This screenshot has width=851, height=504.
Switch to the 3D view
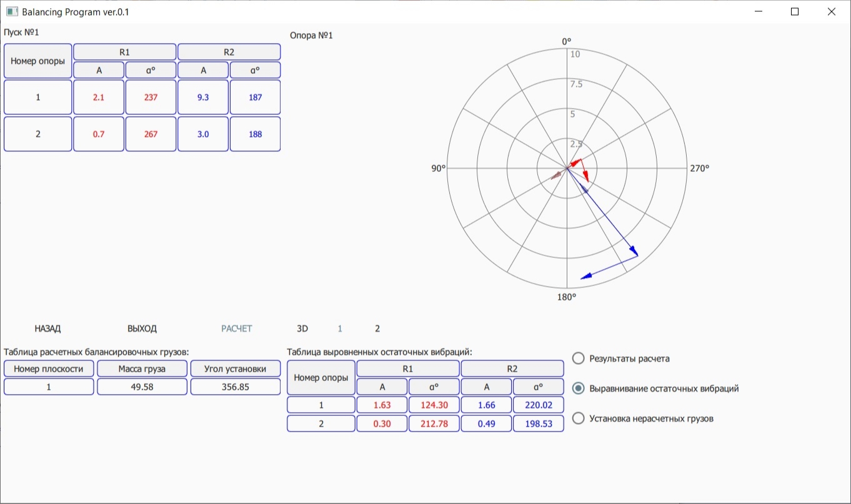tap(303, 328)
